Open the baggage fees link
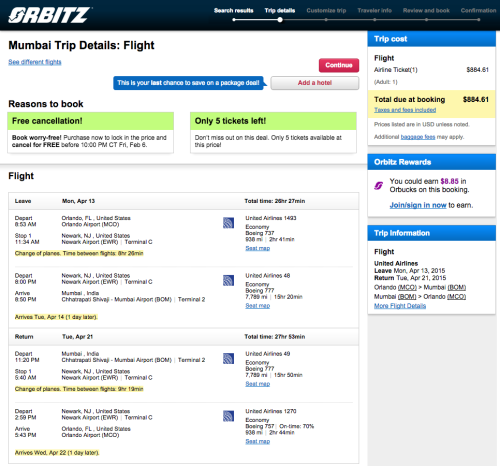Viewport: 500px width, 466px height. coord(418,137)
